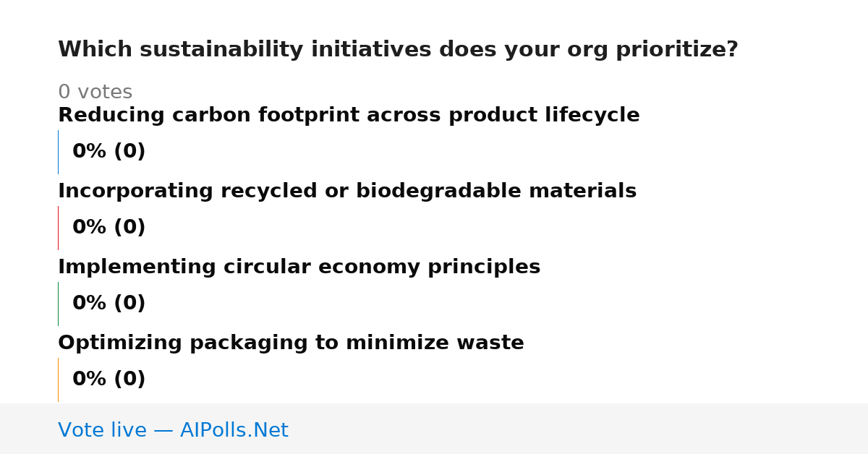Select Optimizing packaging to minimize waste option
The width and height of the screenshot is (868, 454).
291,343
